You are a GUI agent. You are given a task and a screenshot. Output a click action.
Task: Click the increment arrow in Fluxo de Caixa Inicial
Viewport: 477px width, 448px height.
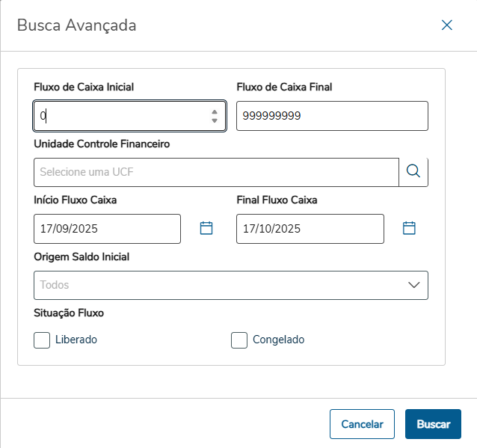click(215, 111)
